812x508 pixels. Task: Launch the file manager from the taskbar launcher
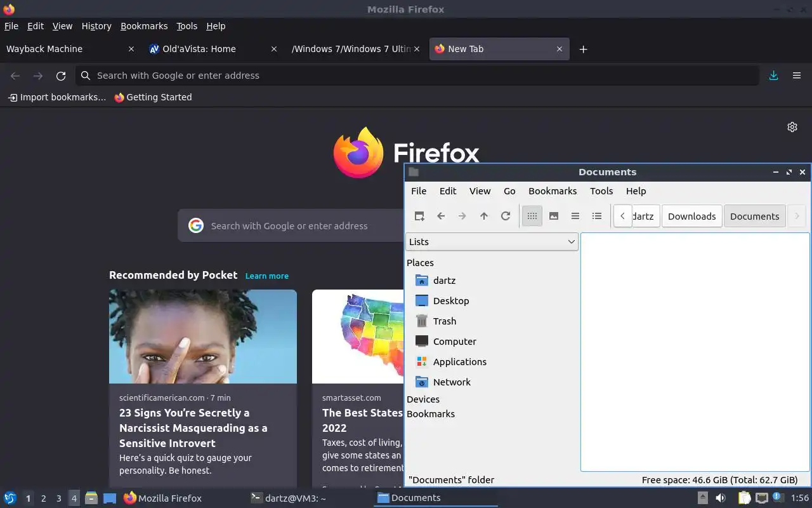tap(91, 498)
